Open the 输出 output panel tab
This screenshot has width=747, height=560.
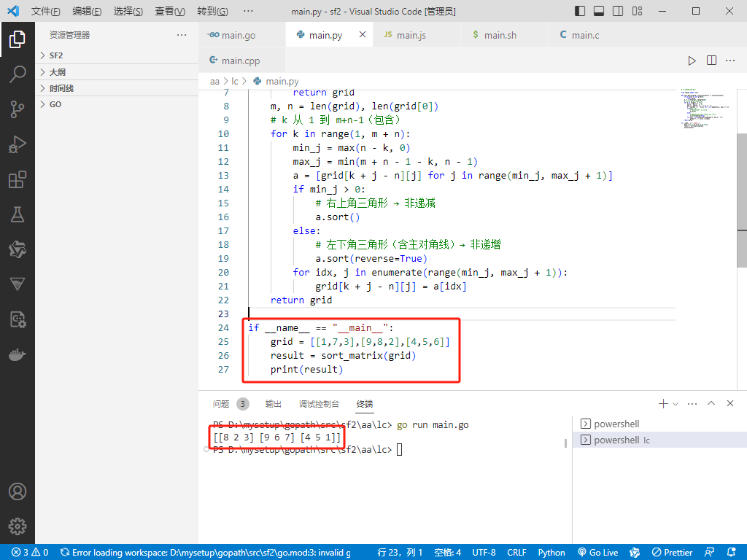point(273,404)
